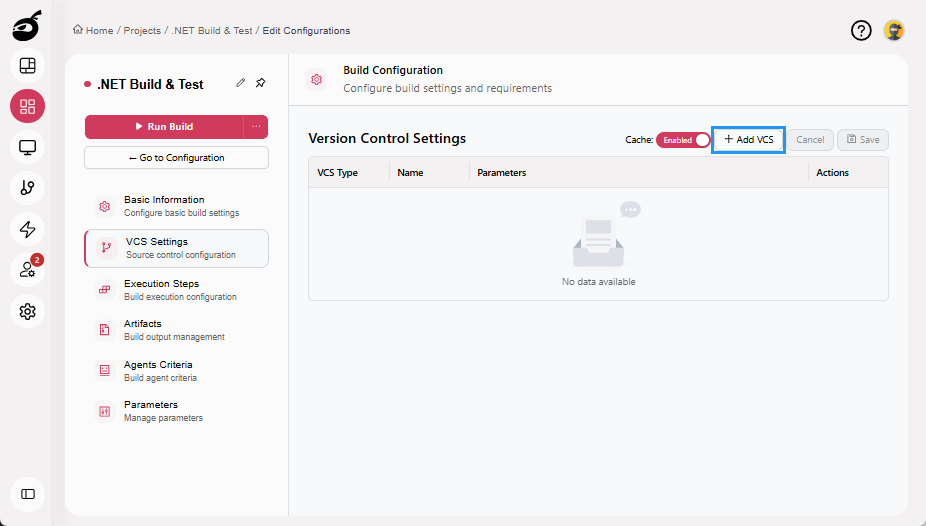Click Go to Configuration button
Screen dimensions: 926x526
[x=177, y=158]
